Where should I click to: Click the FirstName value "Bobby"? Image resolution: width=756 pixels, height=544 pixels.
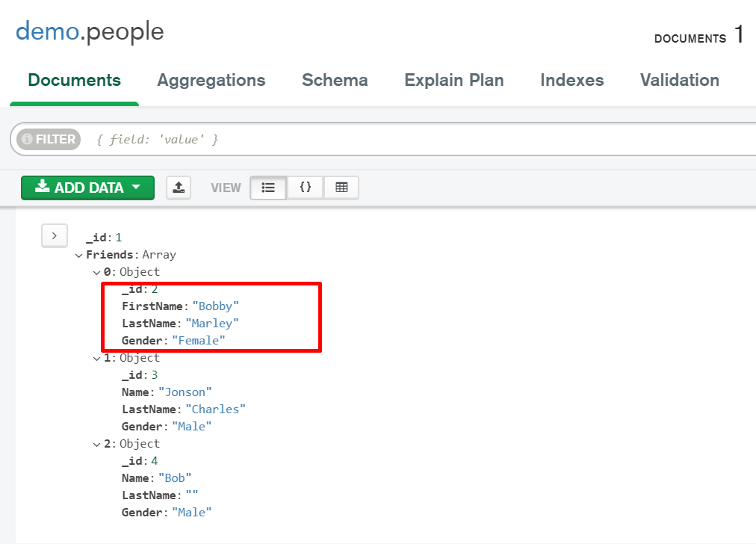click(x=215, y=306)
